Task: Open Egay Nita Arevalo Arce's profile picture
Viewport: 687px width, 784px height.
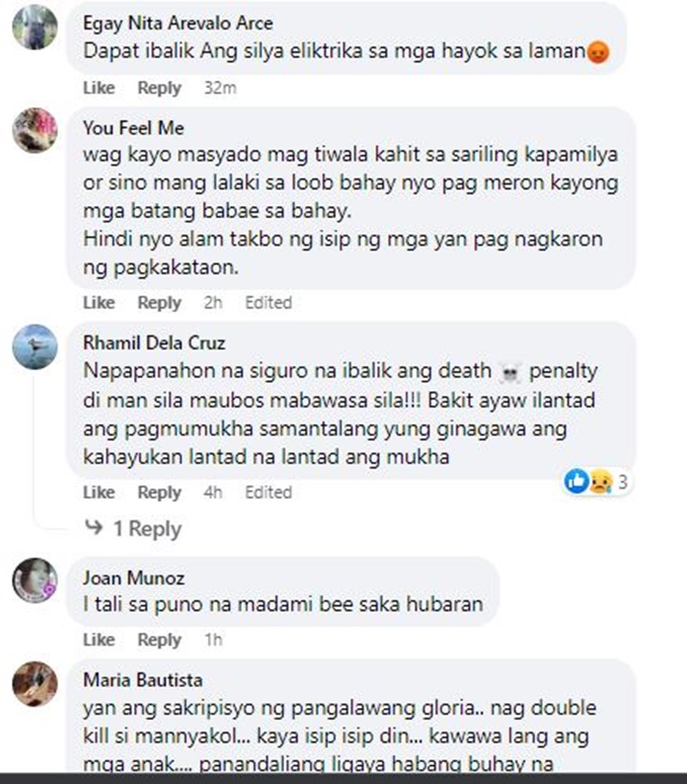Action: click(35, 27)
